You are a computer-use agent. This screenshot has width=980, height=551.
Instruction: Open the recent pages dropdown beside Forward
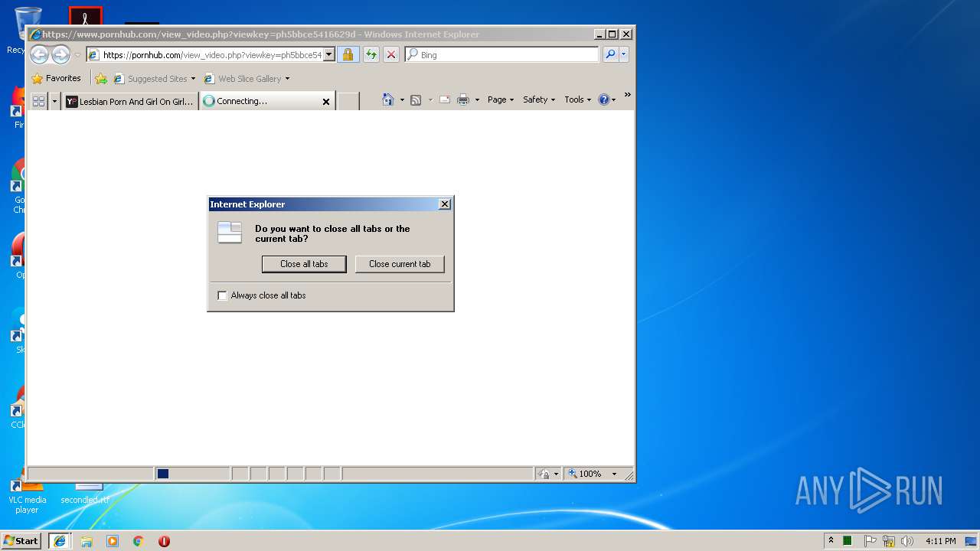(77, 55)
